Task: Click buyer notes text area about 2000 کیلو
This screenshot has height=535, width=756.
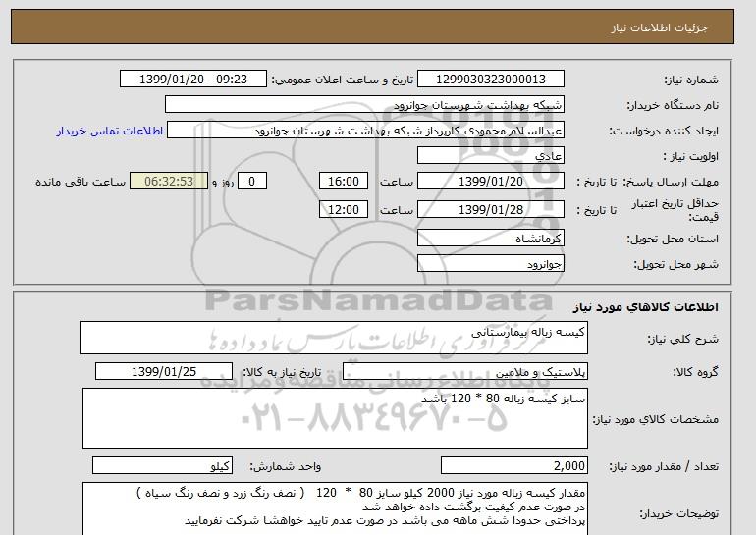Action: pyautogui.click(x=335, y=508)
